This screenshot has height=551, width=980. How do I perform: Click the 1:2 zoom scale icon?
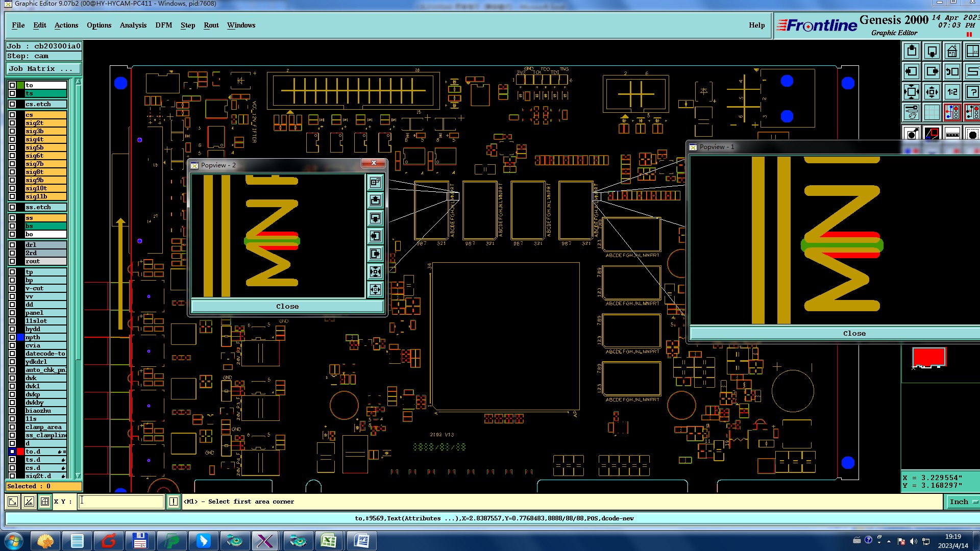point(952,92)
